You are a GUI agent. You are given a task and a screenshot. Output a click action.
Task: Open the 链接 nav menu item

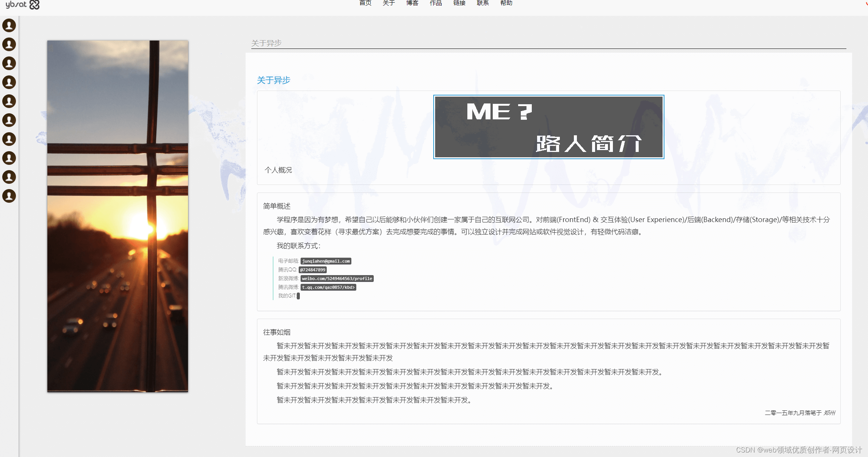click(459, 3)
